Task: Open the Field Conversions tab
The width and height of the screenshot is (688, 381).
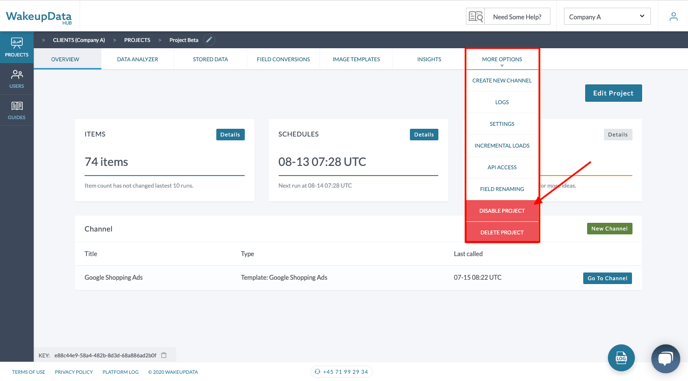Action: 283,59
